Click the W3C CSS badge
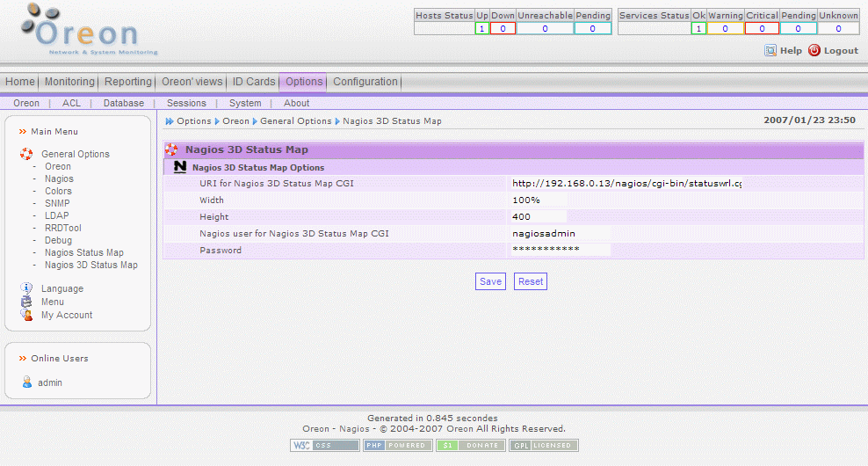 coord(325,446)
